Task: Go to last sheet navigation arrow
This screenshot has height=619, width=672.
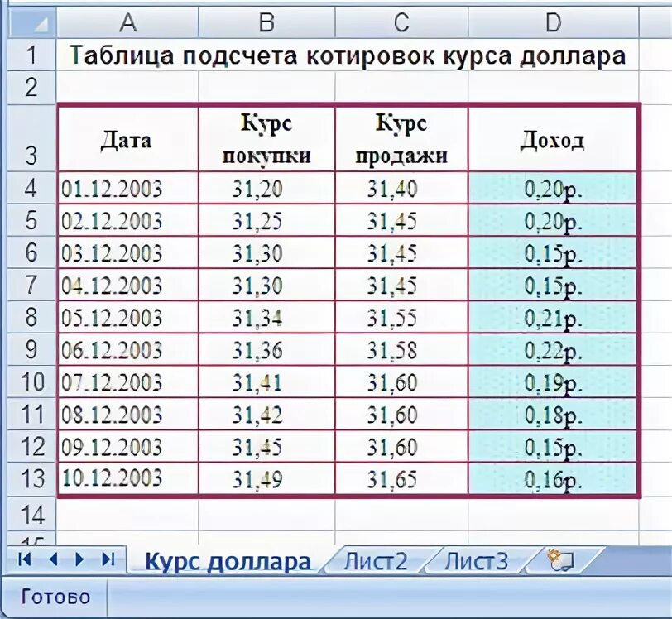Action: click(x=108, y=559)
